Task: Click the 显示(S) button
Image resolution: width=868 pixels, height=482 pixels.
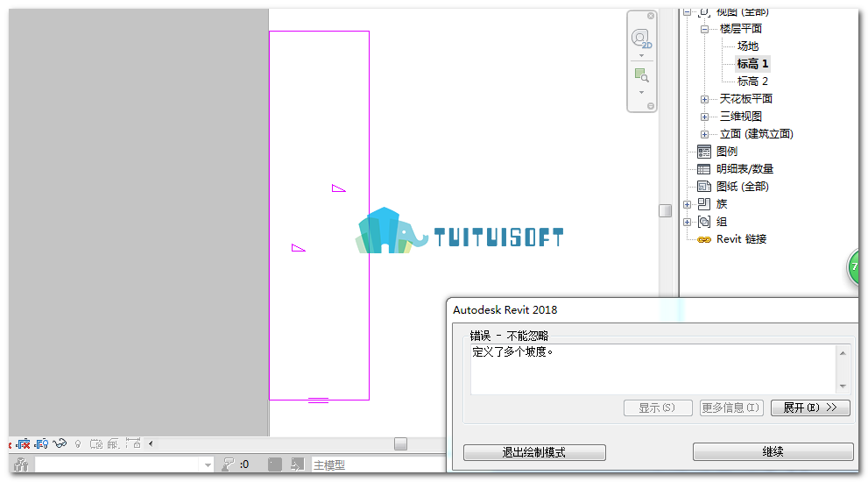Action: [x=657, y=408]
